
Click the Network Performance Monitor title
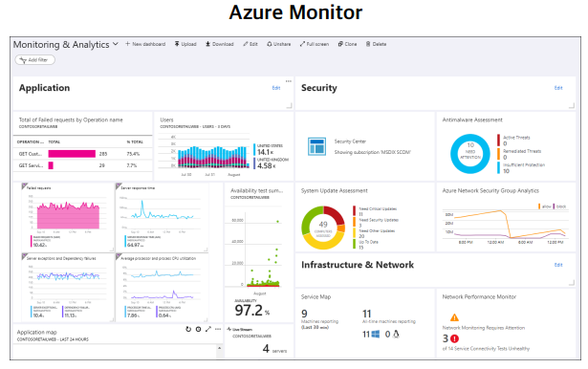479,297
